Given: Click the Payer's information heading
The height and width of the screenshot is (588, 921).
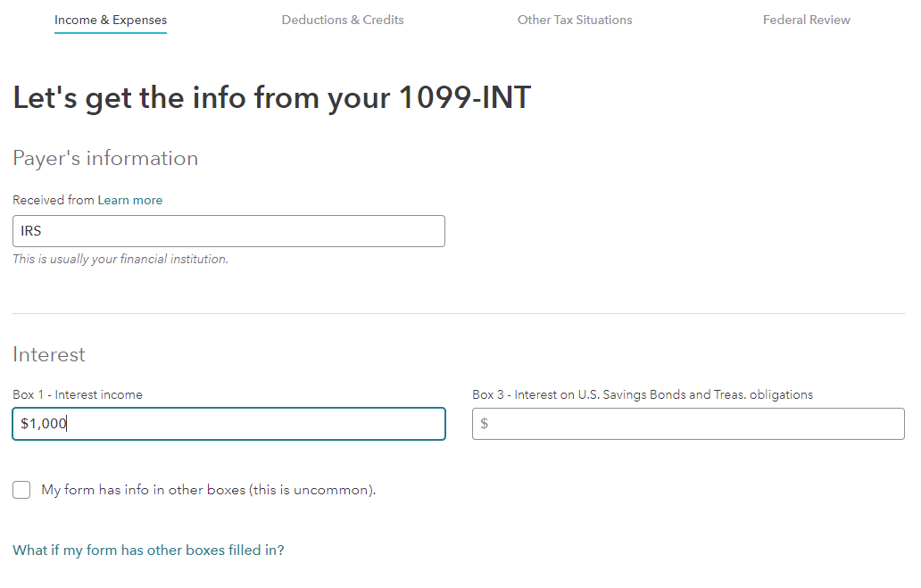Looking at the screenshot, I should [105, 159].
